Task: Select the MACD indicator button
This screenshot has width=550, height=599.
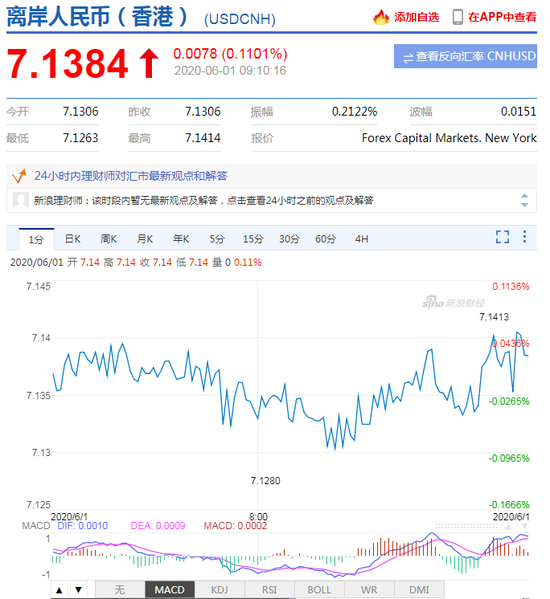Action: [x=170, y=590]
